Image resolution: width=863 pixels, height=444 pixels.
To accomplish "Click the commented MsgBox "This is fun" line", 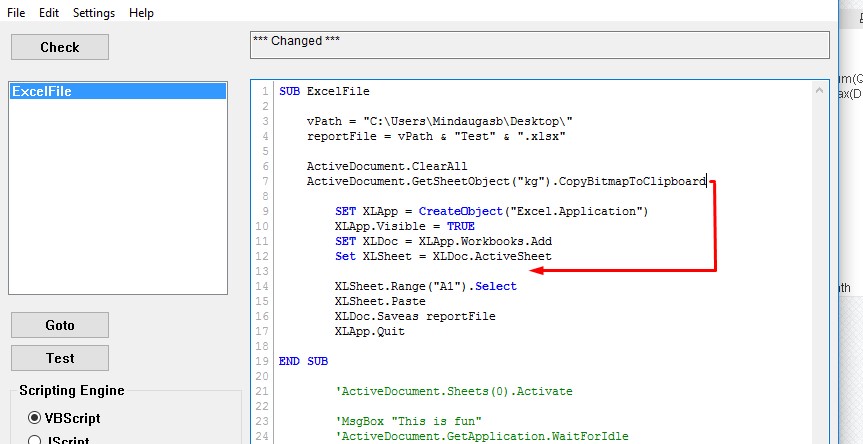I will click(x=408, y=421).
